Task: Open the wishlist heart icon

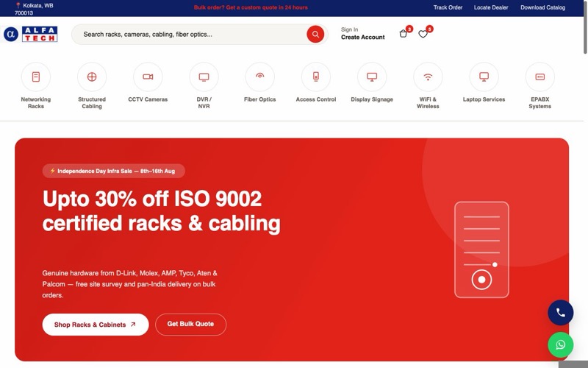Action: click(x=423, y=34)
